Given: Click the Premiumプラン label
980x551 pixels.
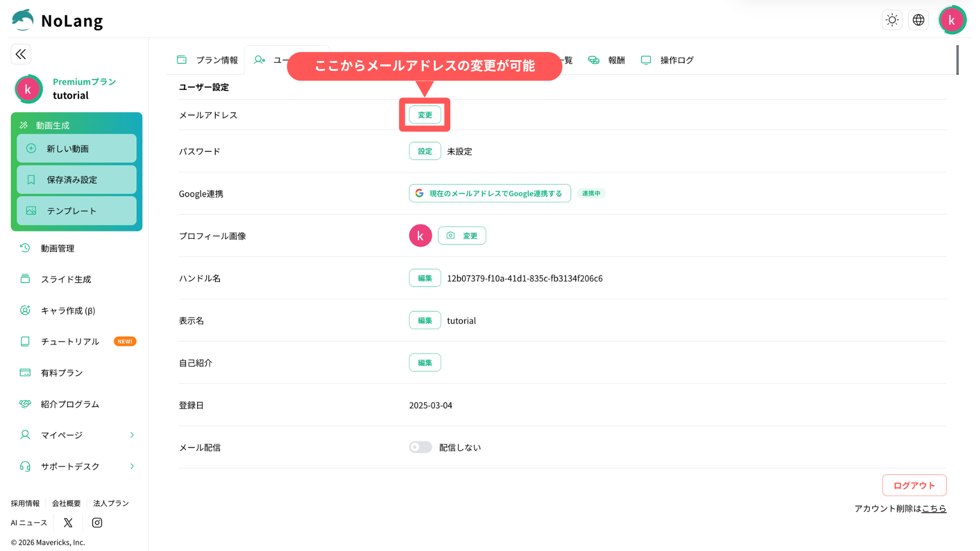Looking at the screenshot, I should (x=84, y=82).
